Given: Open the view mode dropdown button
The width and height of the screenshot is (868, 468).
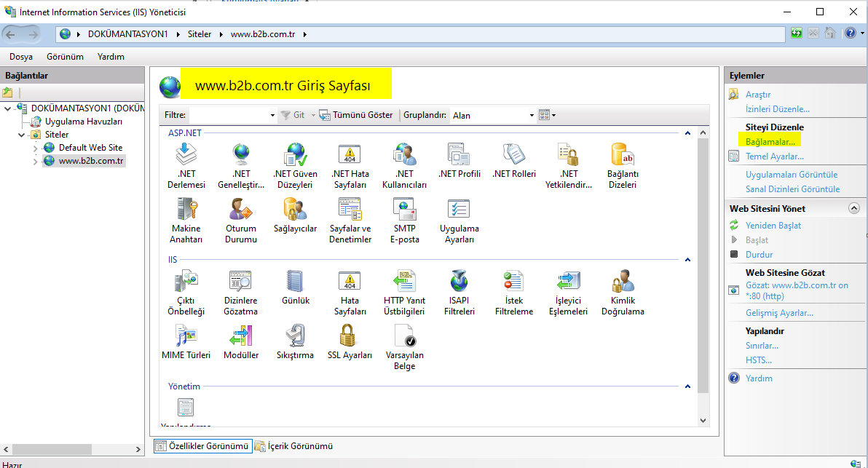Looking at the screenshot, I should 547,115.
